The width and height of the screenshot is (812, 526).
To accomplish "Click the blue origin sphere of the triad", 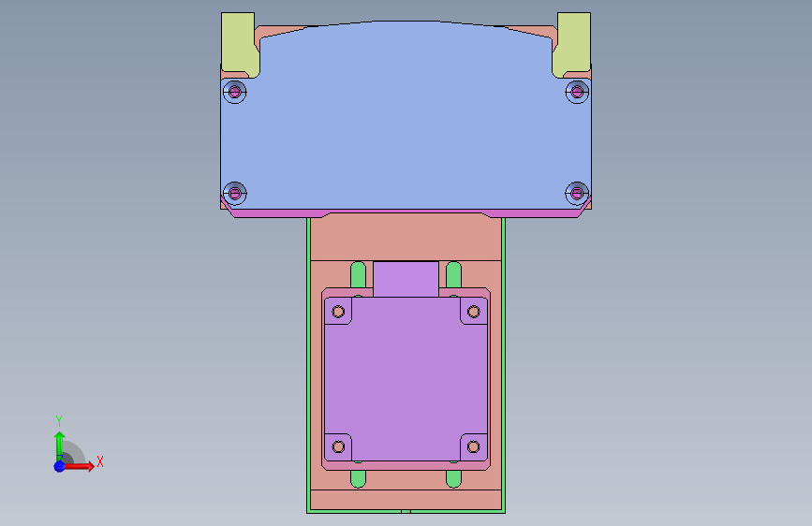I will click(60, 466).
